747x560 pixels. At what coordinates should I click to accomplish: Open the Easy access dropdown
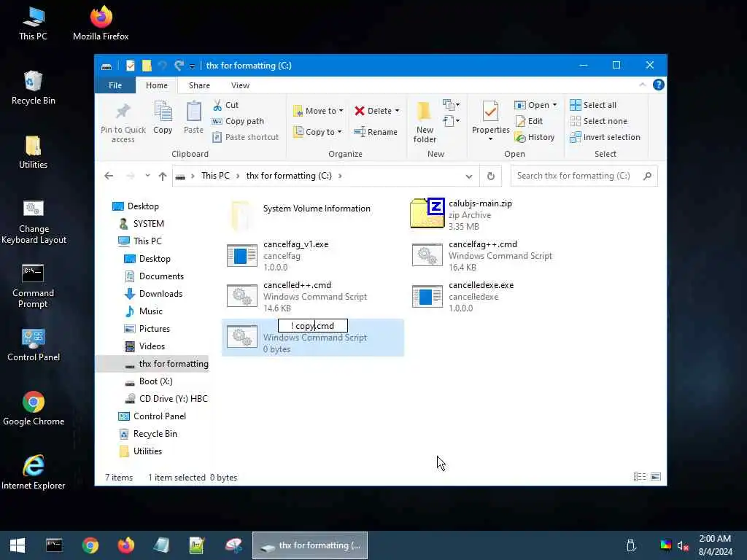451,121
